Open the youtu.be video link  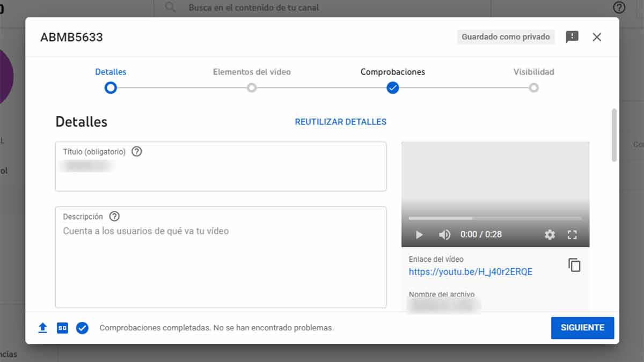point(470,272)
